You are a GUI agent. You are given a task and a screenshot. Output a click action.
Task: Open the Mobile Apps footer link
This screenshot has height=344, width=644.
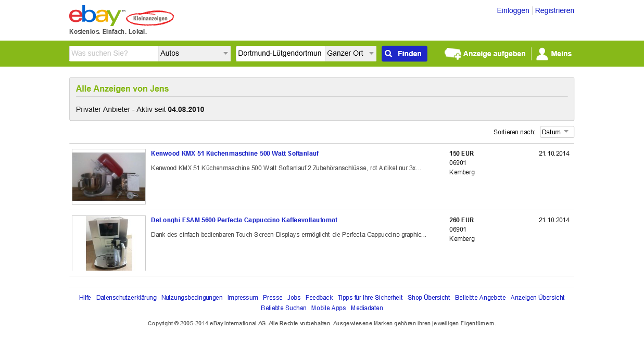[329, 308]
